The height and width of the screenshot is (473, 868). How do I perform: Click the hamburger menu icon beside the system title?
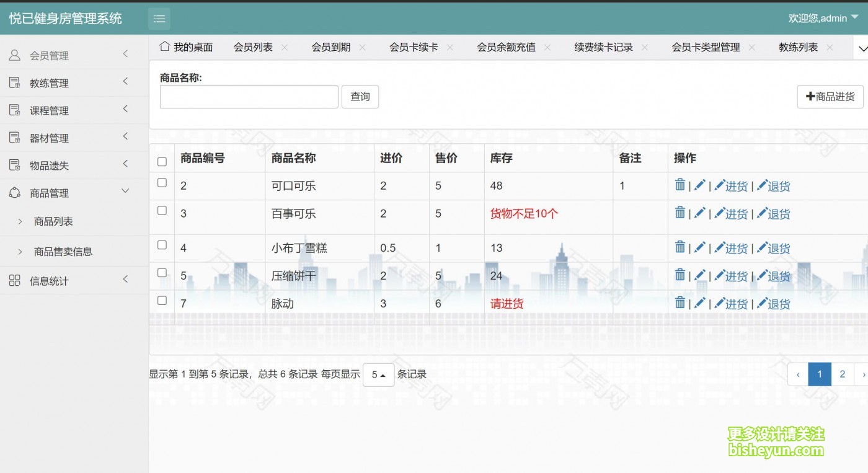[x=159, y=19]
